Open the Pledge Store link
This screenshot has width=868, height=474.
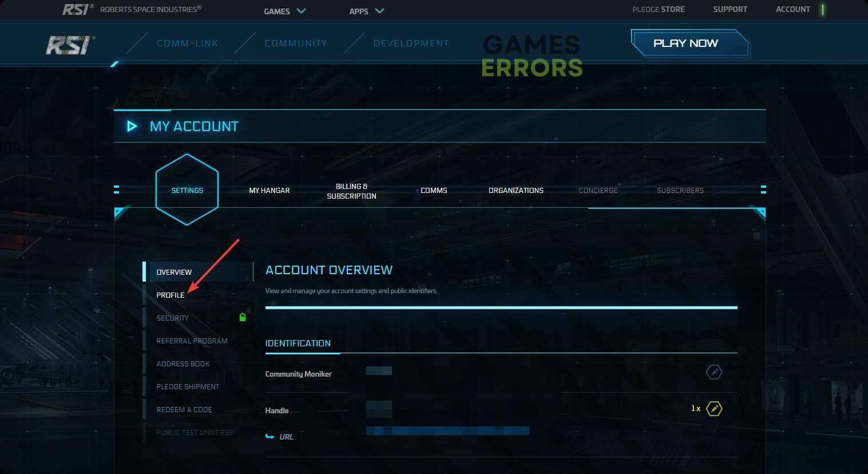pos(658,9)
